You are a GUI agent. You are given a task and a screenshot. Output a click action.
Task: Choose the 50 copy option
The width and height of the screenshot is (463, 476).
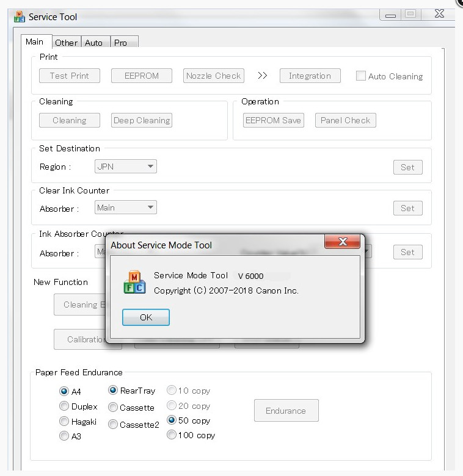point(172,420)
